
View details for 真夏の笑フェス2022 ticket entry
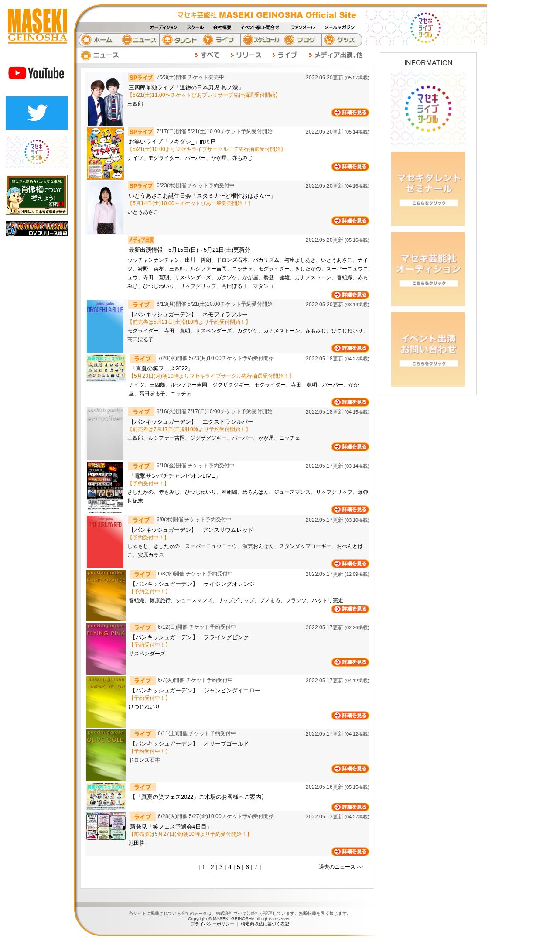point(350,402)
